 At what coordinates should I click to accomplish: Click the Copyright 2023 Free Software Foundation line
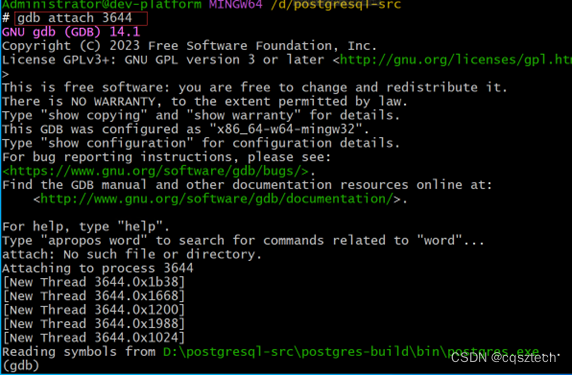189,46
